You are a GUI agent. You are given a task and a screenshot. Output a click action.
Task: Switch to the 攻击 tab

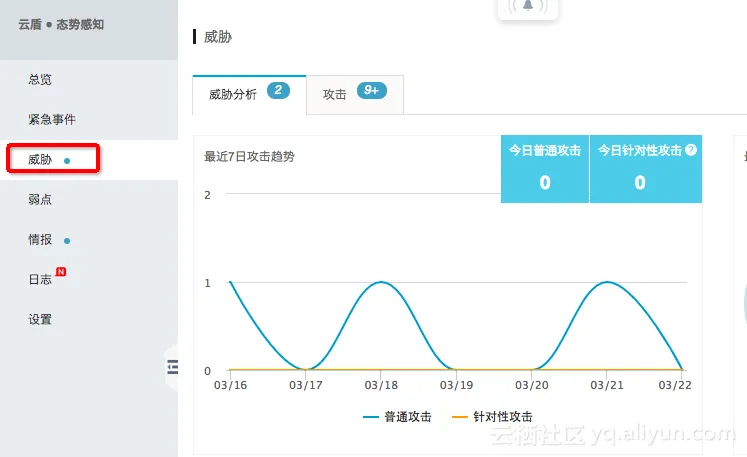click(355, 95)
